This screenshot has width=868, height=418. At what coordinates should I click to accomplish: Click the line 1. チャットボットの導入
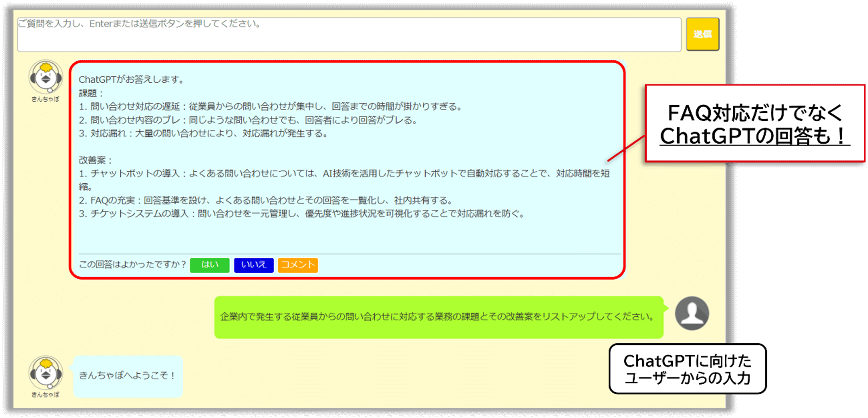[344, 180]
